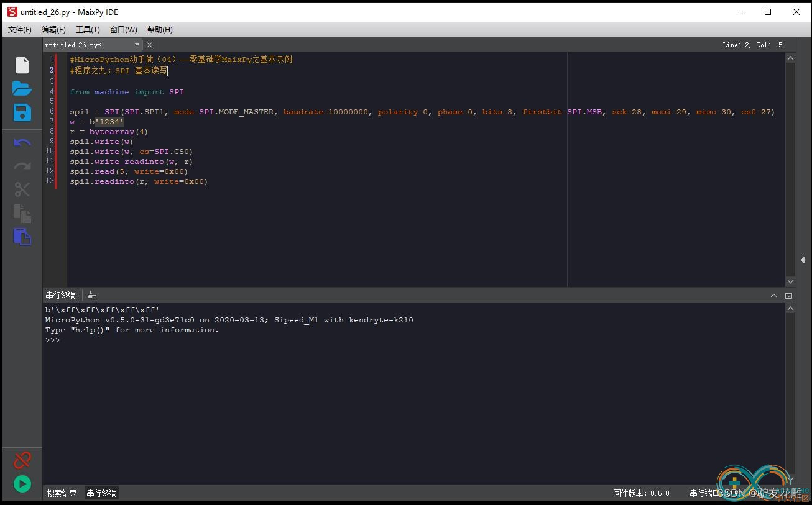
Task: Switch to the 搜索结果 tab
Action: (x=62, y=493)
